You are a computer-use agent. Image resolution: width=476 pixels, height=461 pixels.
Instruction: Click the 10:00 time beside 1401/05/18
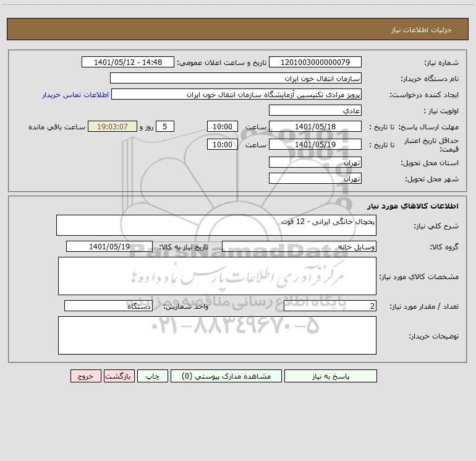[222, 126]
